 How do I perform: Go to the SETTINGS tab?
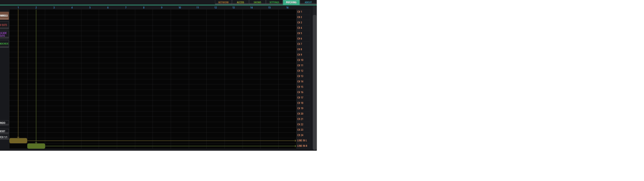274,2
